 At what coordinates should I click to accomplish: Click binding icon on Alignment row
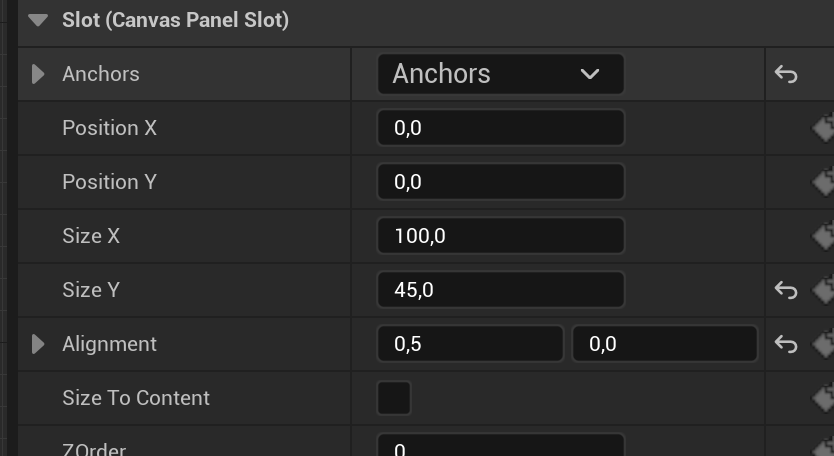(x=823, y=344)
